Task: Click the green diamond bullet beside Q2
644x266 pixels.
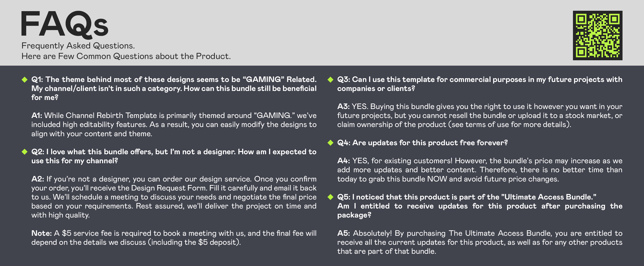Action: tap(24, 152)
